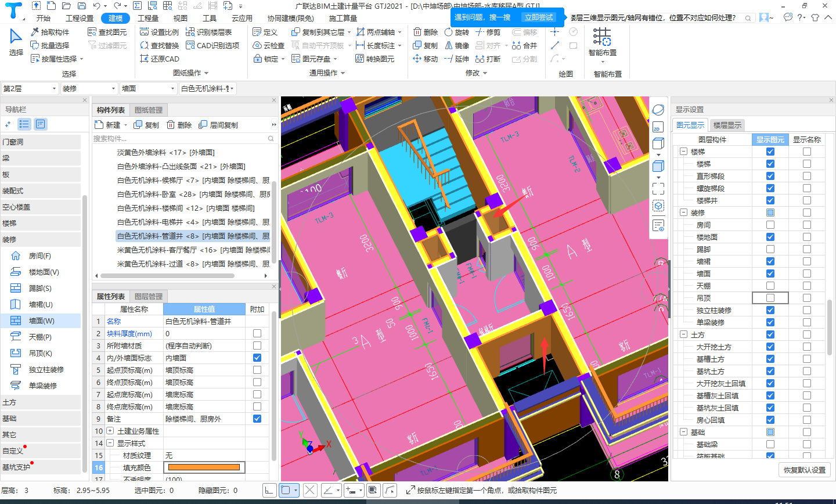Screen dimensions: 836x504
Task: Uncheck the 附加 box for 内/外墙面标志
Action: [x=257, y=358]
